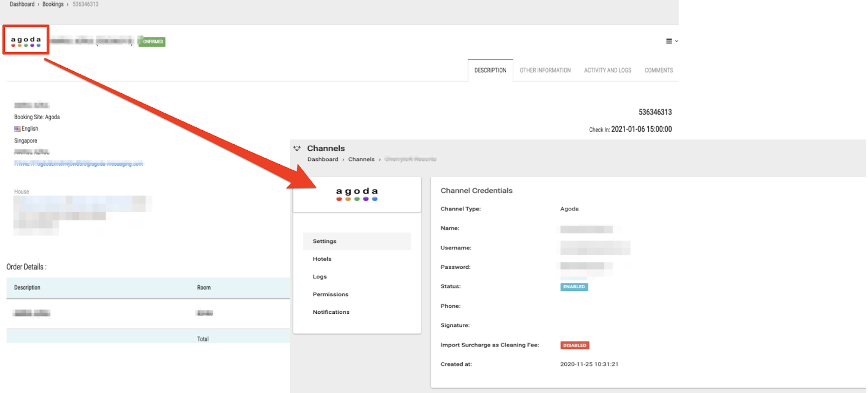Click the Agoda logo in Channels sidebar card
This screenshot has width=868, height=393.
pos(357,194)
